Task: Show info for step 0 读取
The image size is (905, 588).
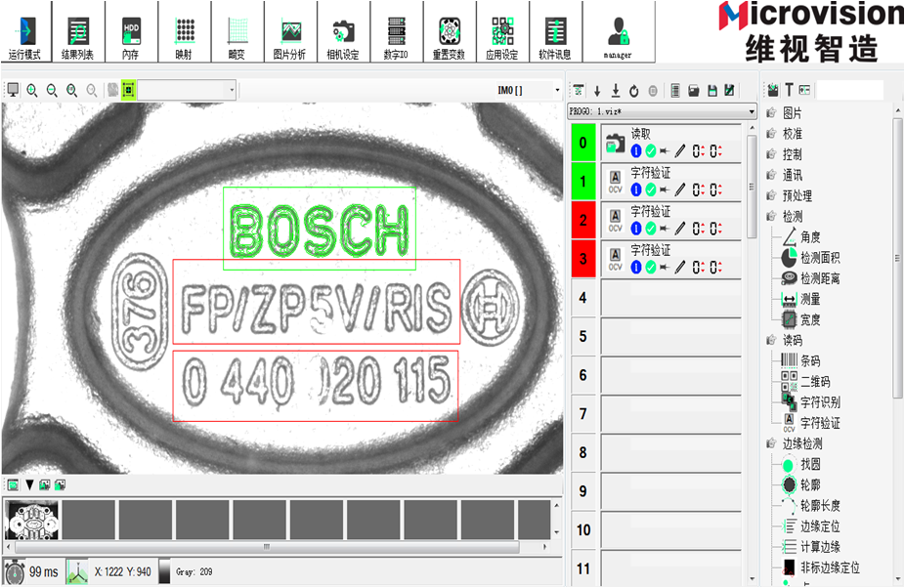Action: tap(636, 151)
